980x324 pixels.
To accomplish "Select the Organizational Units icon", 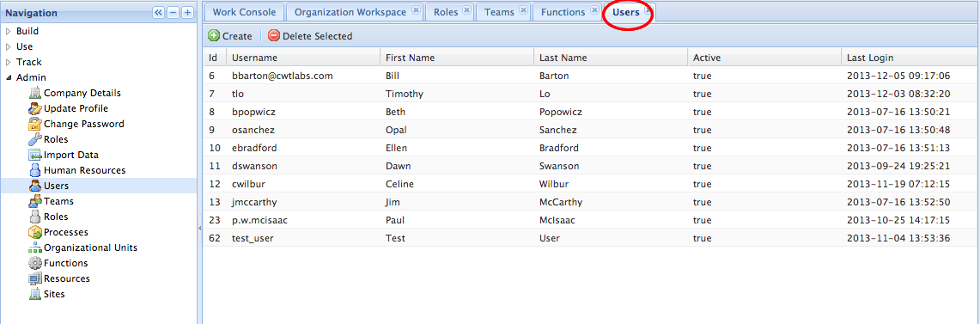I will pos(35,248).
